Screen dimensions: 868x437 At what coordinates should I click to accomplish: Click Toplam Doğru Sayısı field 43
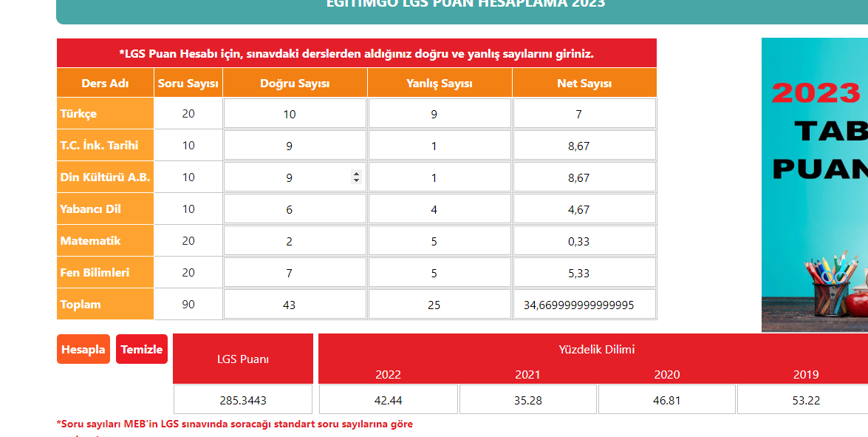click(x=295, y=304)
